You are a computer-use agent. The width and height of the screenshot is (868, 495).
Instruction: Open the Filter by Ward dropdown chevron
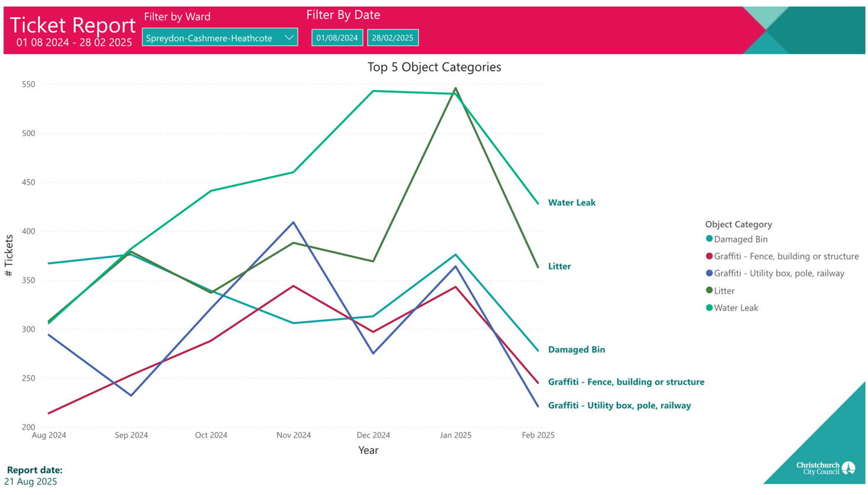[x=289, y=38]
